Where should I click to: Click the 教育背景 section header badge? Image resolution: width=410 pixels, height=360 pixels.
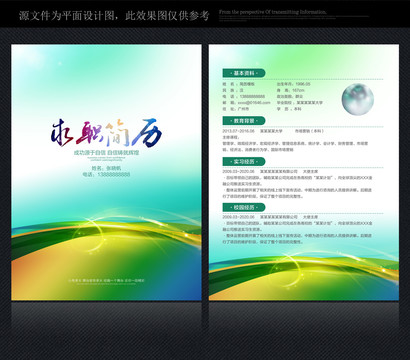click(x=244, y=121)
